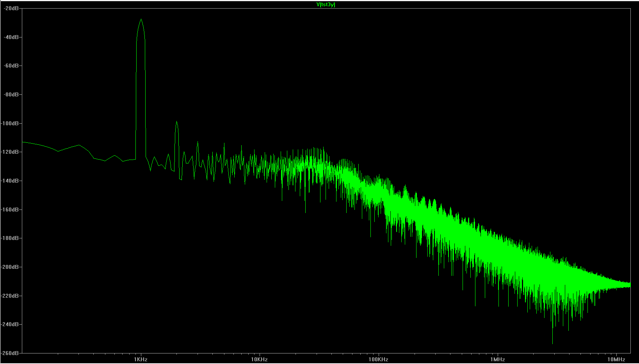Click the -180dB axis label
The width and height of the screenshot is (639, 364).
click(10, 238)
